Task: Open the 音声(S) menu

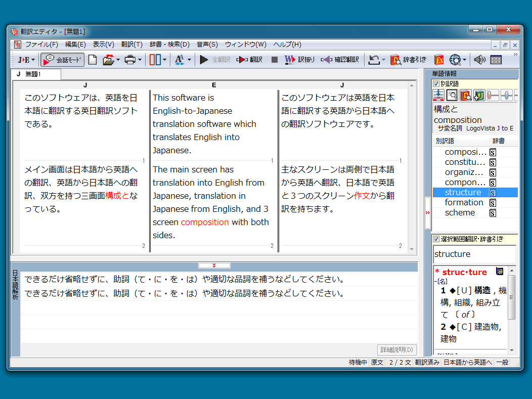Action: point(207,45)
